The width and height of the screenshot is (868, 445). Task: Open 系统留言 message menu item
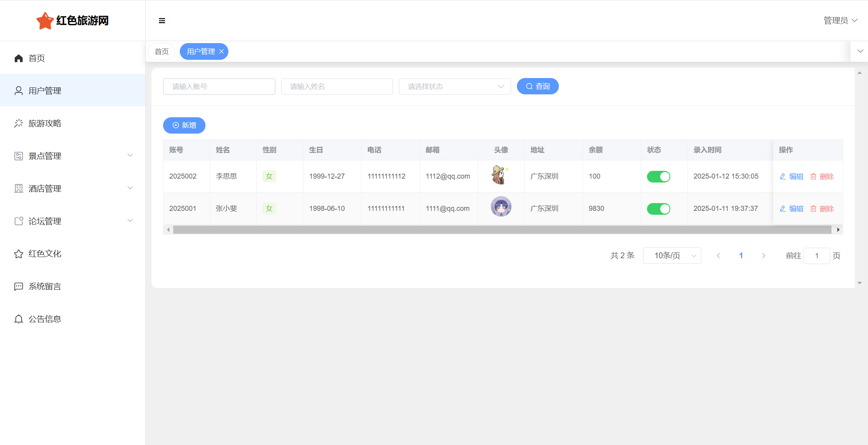point(45,287)
